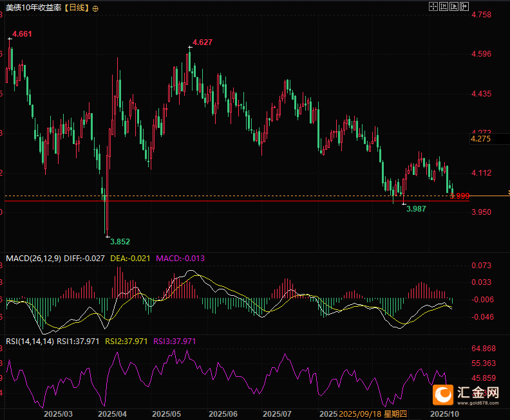
Task: Click the yellow DEA:-0.021 value
Action: [130, 259]
